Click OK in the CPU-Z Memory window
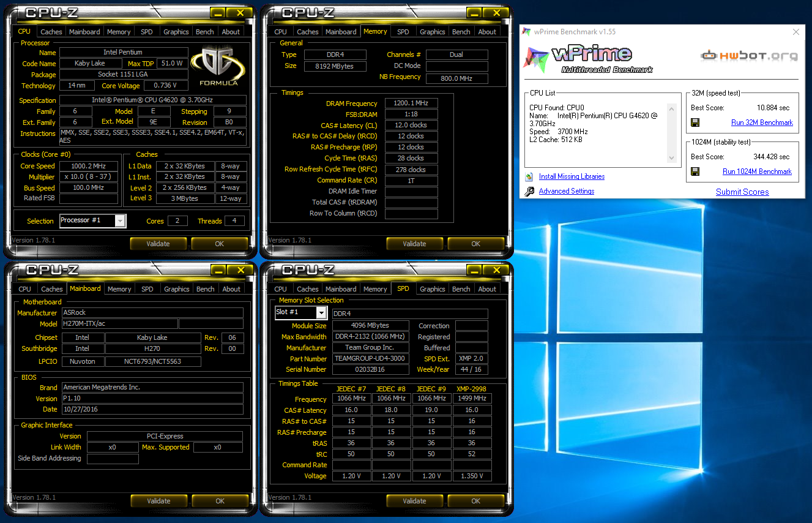 [x=476, y=244]
